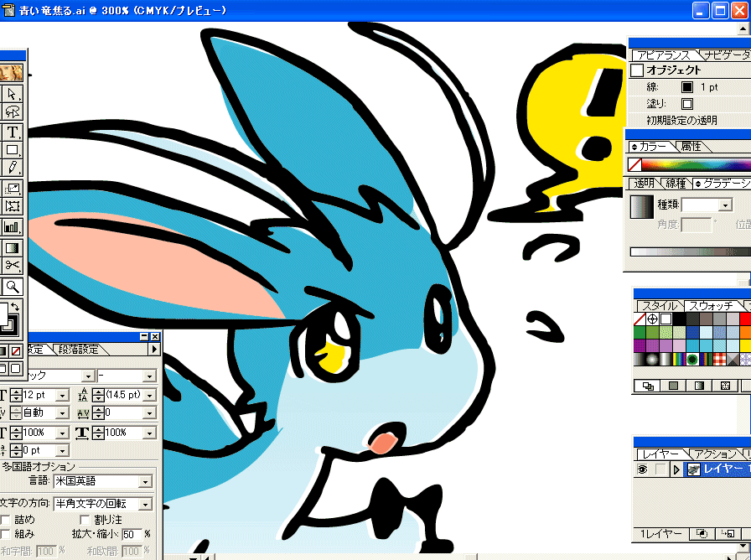
Task: Select the Pencil tool
Action: 12,169
